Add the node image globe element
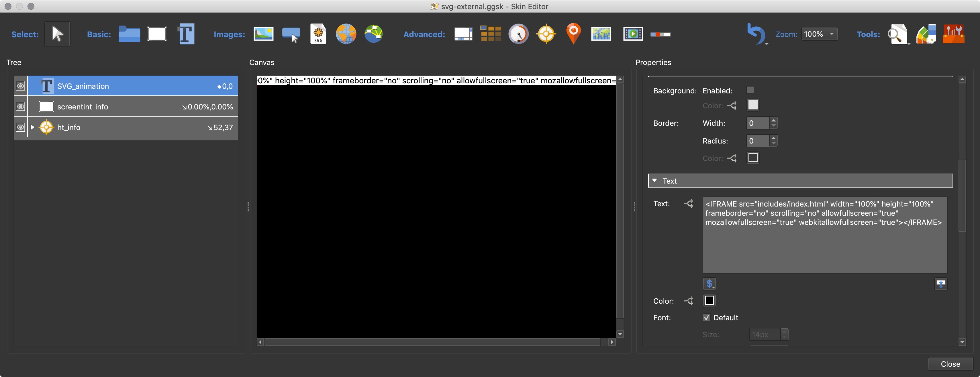This screenshot has height=377, width=980. [374, 34]
